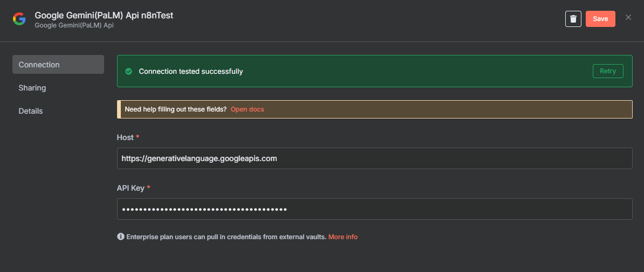The image size is (644, 272).
Task: Focus the Host input field
Action: click(x=374, y=158)
